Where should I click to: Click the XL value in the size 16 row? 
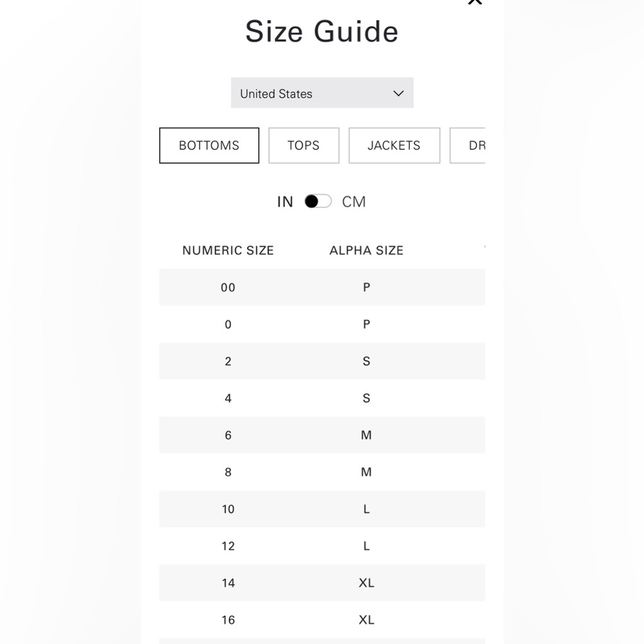pyautogui.click(x=366, y=620)
